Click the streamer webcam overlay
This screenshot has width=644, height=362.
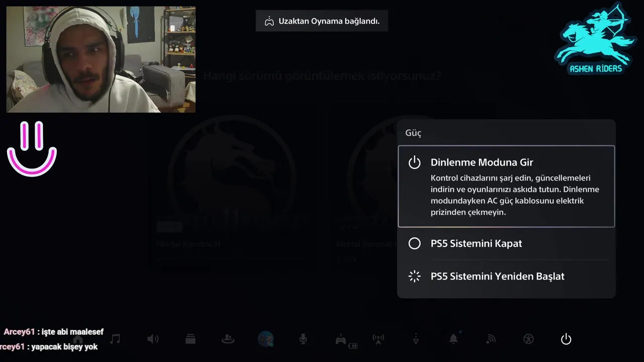tap(101, 59)
